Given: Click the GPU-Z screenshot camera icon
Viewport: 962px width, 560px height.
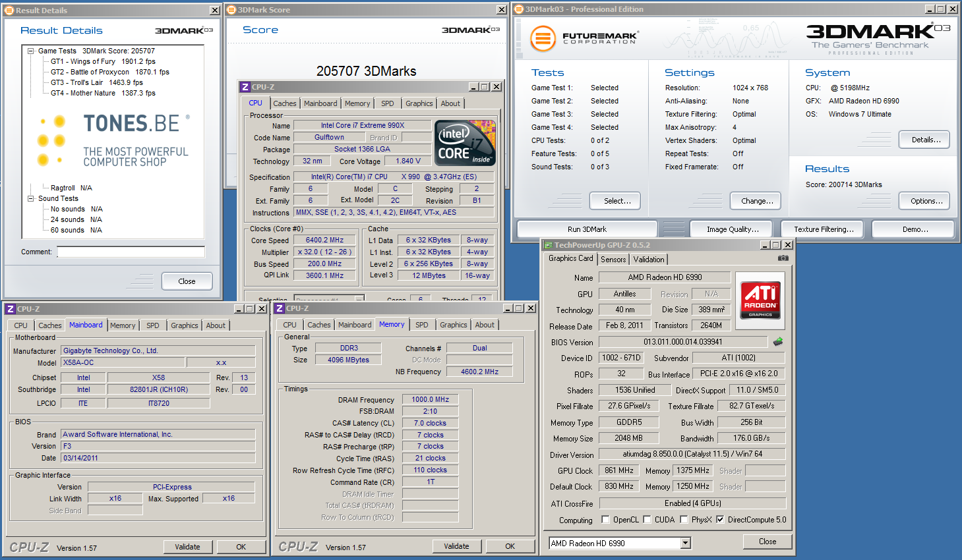Looking at the screenshot, I should pos(783,258).
